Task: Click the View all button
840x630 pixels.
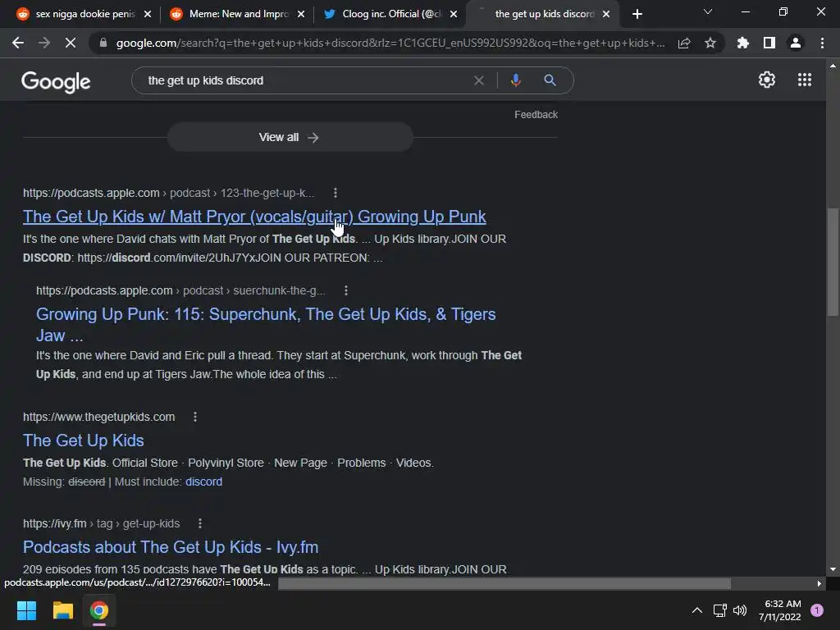Action: [290, 137]
